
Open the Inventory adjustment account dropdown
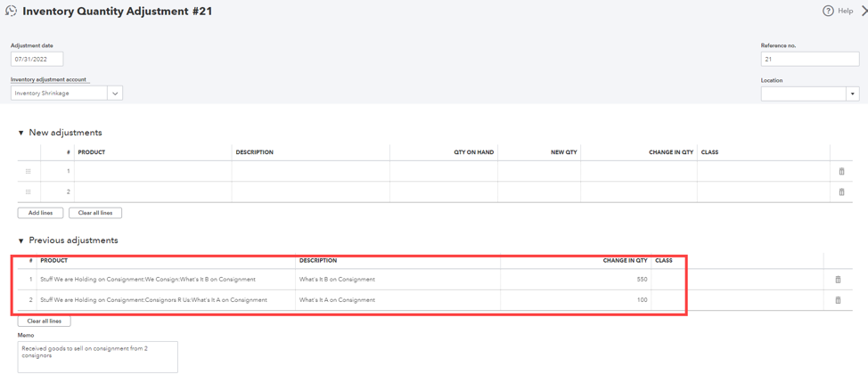(x=115, y=94)
